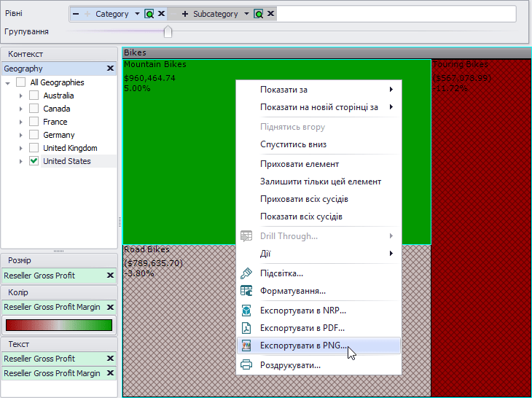Screen dimensions: 532x398
Task: Remove the Category level with its X
Action: tap(162, 14)
